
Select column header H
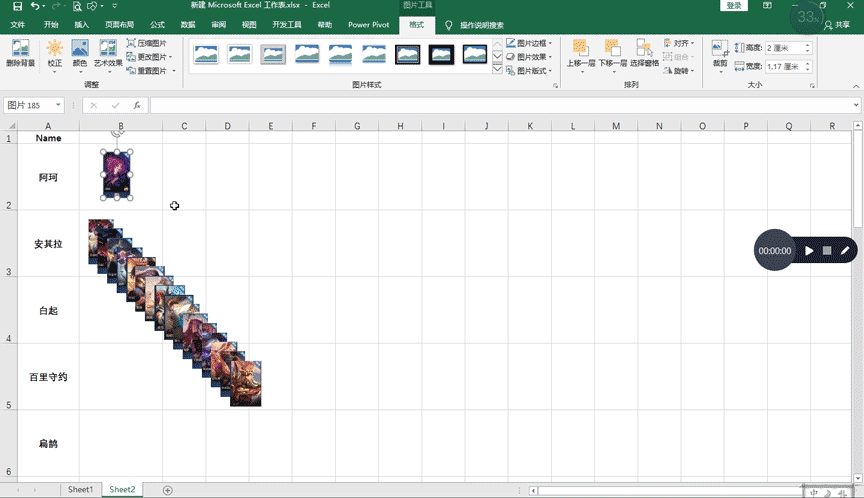(x=401, y=126)
